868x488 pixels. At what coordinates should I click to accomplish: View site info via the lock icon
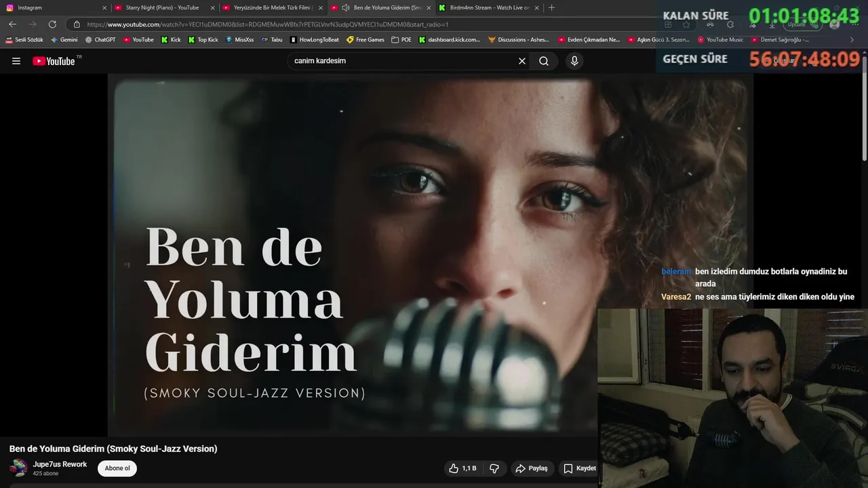[x=77, y=24]
